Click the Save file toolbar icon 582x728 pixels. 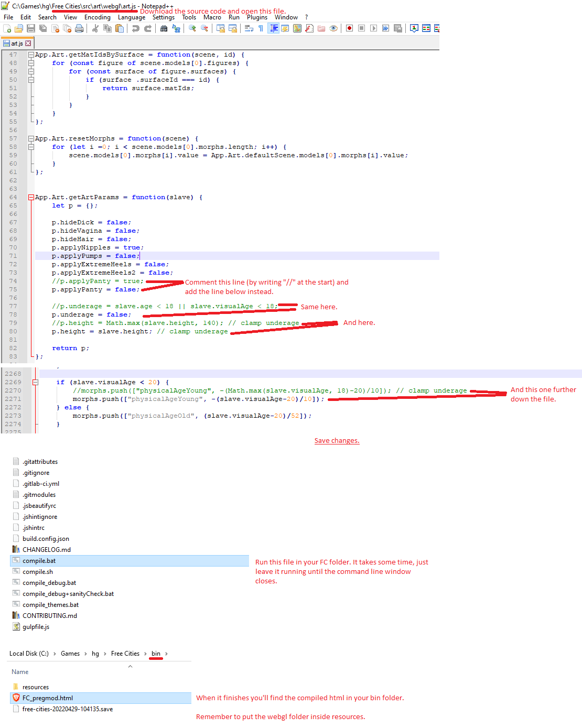31,28
